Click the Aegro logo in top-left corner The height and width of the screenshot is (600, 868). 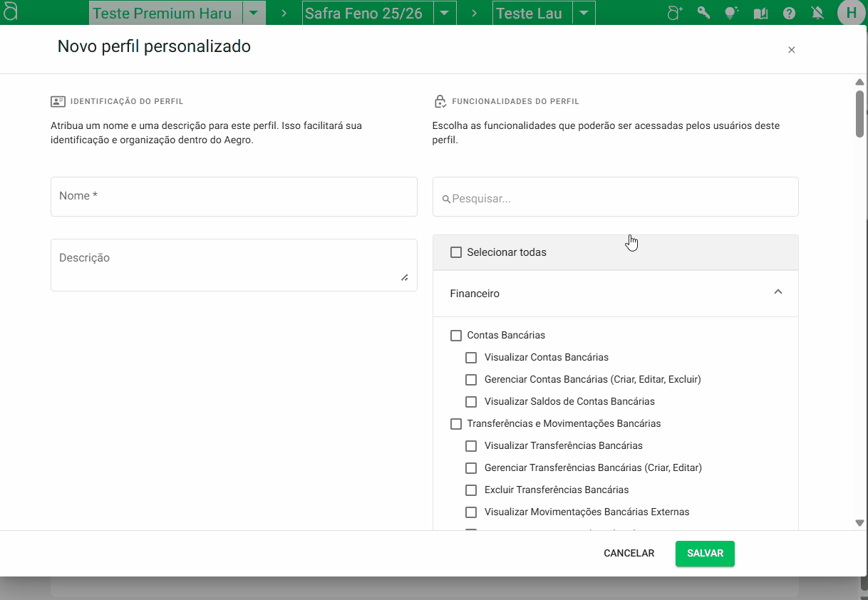(x=10, y=12)
